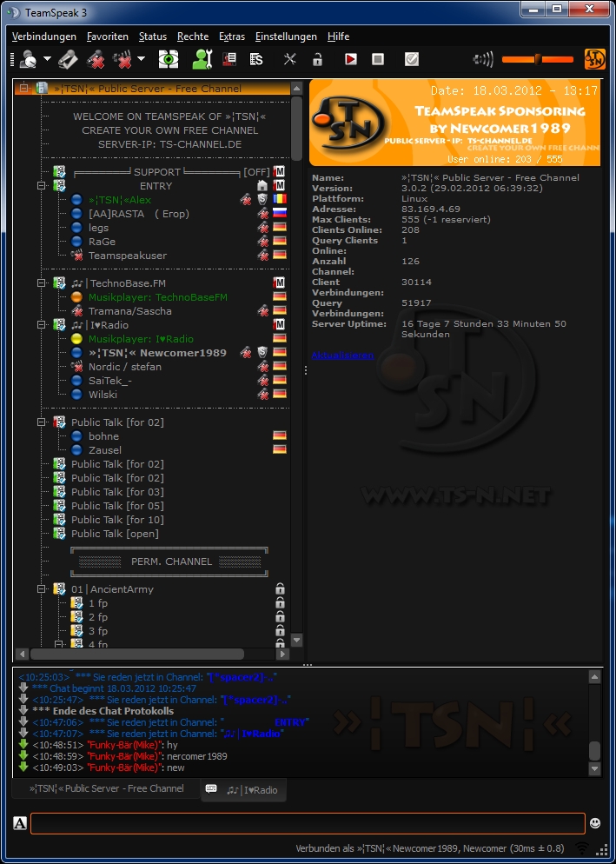Click the orange TSN logo toolbar icon
The height and width of the screenshot is (864, 616).
[594, 59]
